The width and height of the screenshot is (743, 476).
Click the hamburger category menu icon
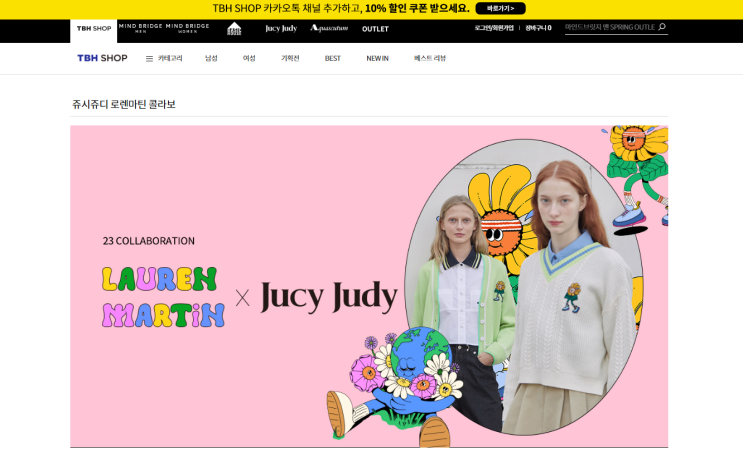tap(149, 59)
